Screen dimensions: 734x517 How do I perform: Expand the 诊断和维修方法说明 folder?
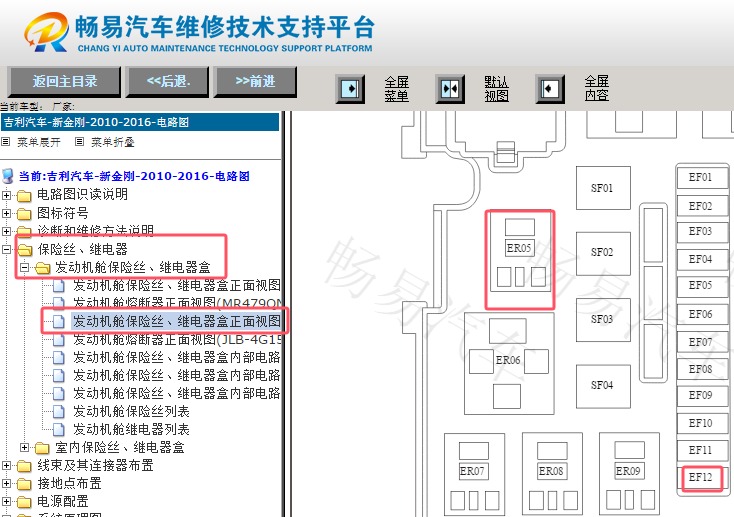(x=7, y=231)
